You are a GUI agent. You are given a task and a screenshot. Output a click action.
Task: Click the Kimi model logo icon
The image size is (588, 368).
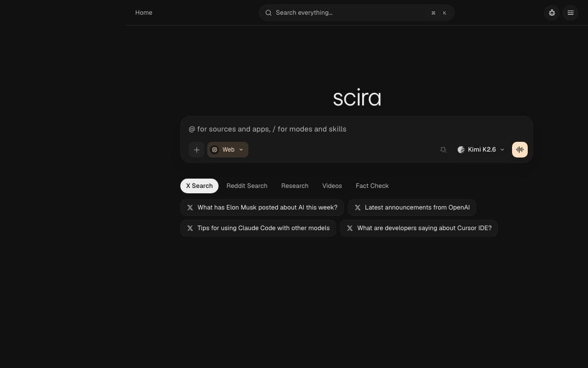(x=461, y=150)
